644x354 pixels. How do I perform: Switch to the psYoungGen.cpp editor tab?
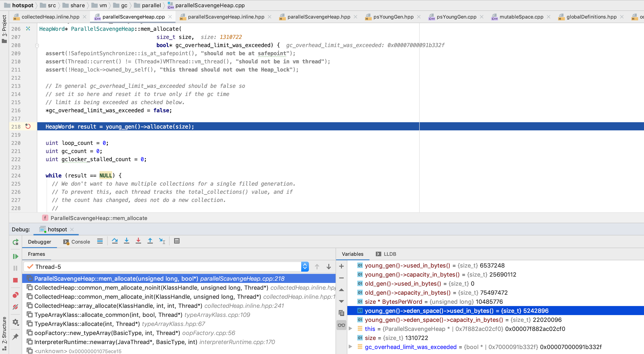click(456, 17)
